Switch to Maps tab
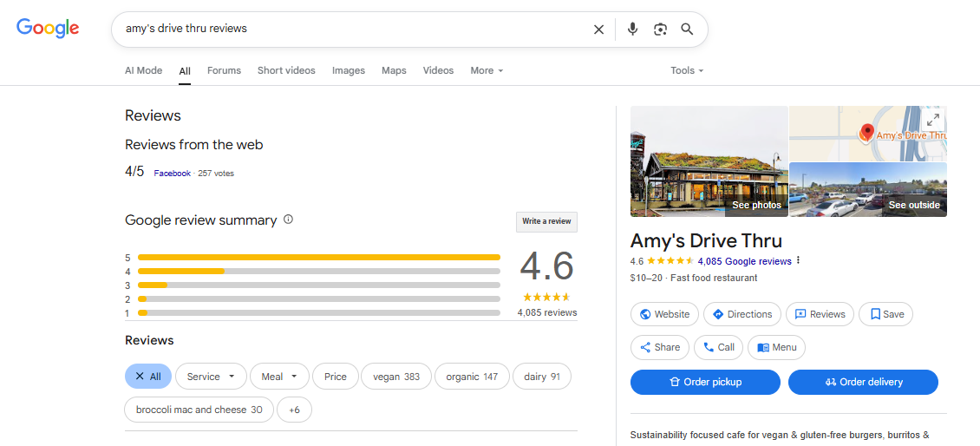980x446 pixels. (x=394, y=70)
